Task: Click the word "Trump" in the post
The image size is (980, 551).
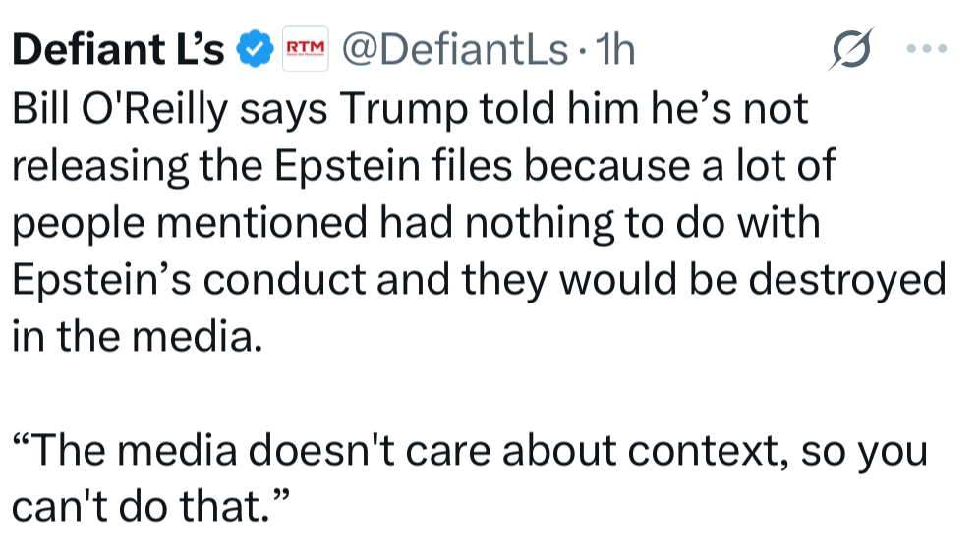Action: [x=399, y=110]
